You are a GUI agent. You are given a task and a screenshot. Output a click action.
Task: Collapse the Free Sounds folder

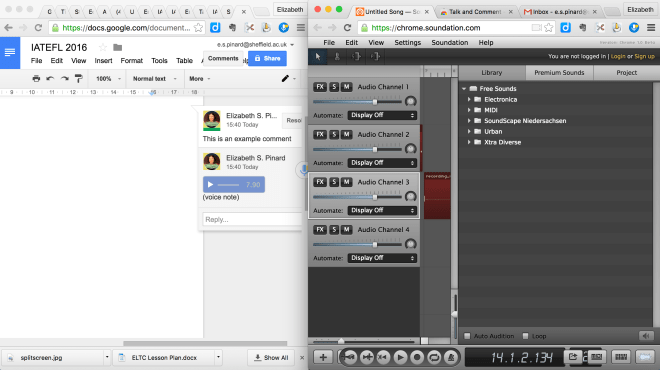464,88
